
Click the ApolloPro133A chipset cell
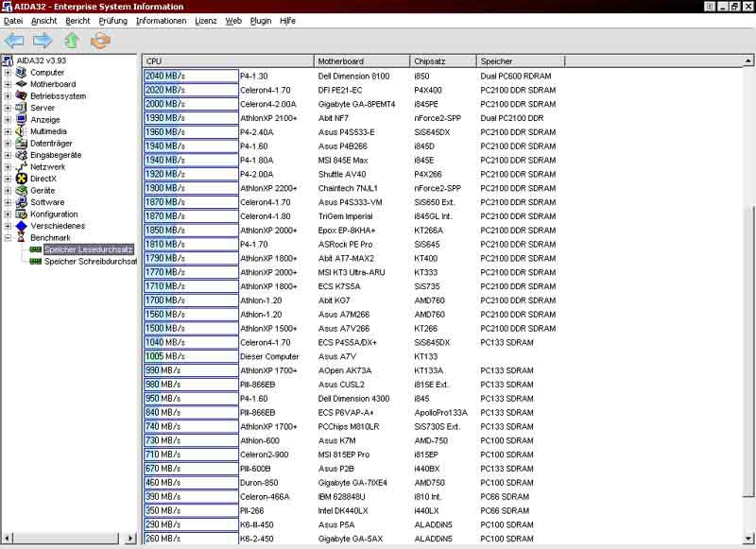point(440,413)
